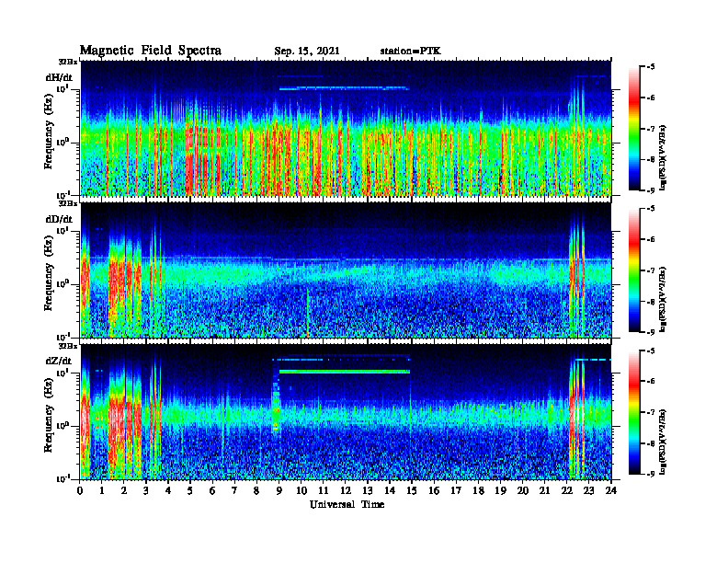
Task: Select the date text "Sep. 15, 2021"
Action: (307, 52)
